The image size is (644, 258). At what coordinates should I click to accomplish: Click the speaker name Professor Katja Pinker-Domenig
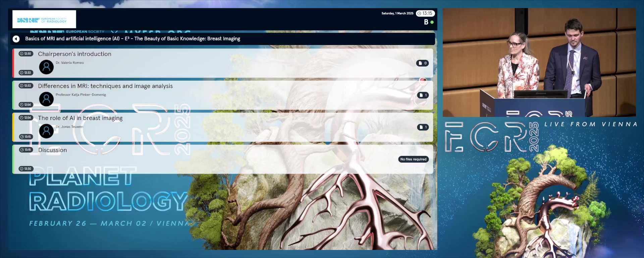(81, 95)
